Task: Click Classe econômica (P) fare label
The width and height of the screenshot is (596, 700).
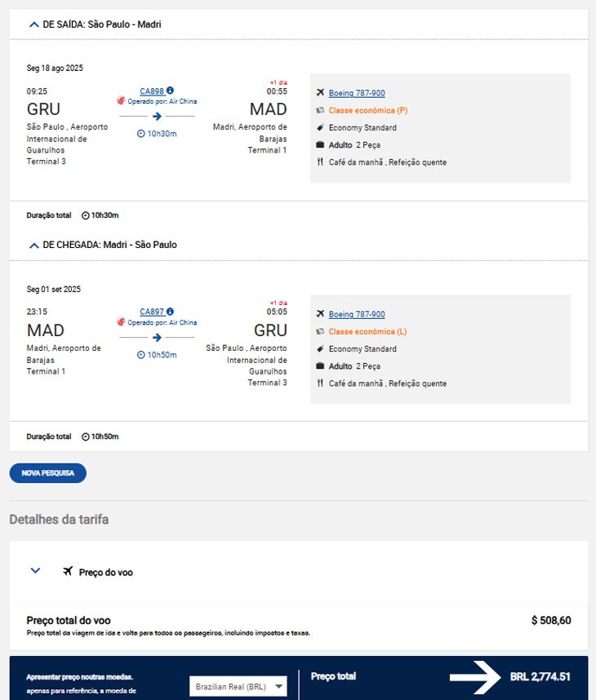Action: [x=368, y=110]
